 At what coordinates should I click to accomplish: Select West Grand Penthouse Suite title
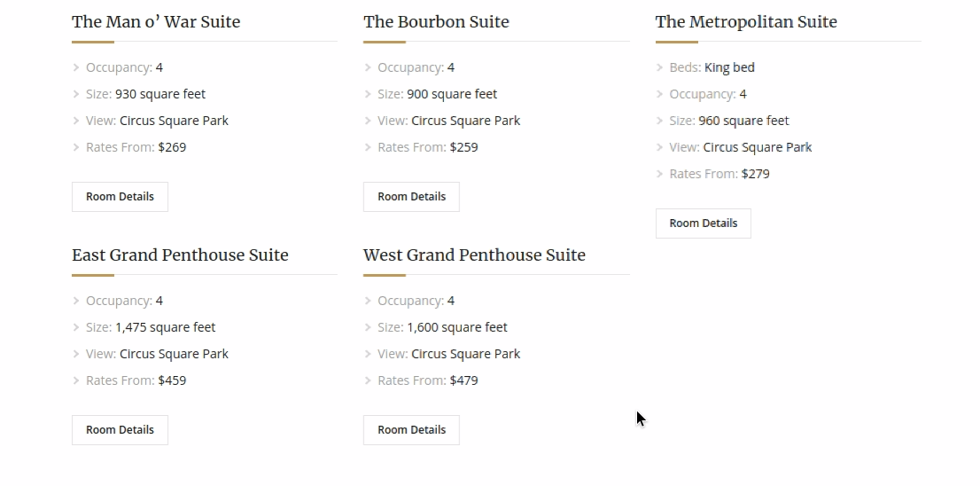tap(474, 255)
